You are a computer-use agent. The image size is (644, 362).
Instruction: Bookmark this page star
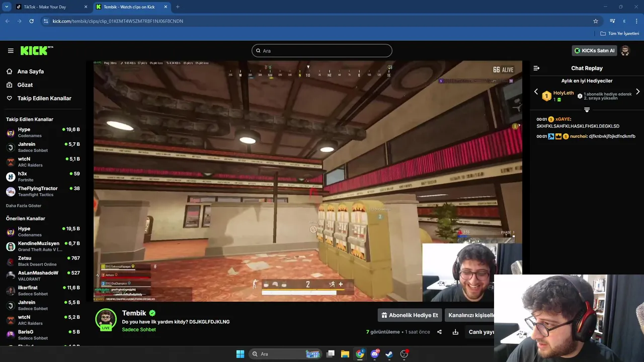coord(596,21)
